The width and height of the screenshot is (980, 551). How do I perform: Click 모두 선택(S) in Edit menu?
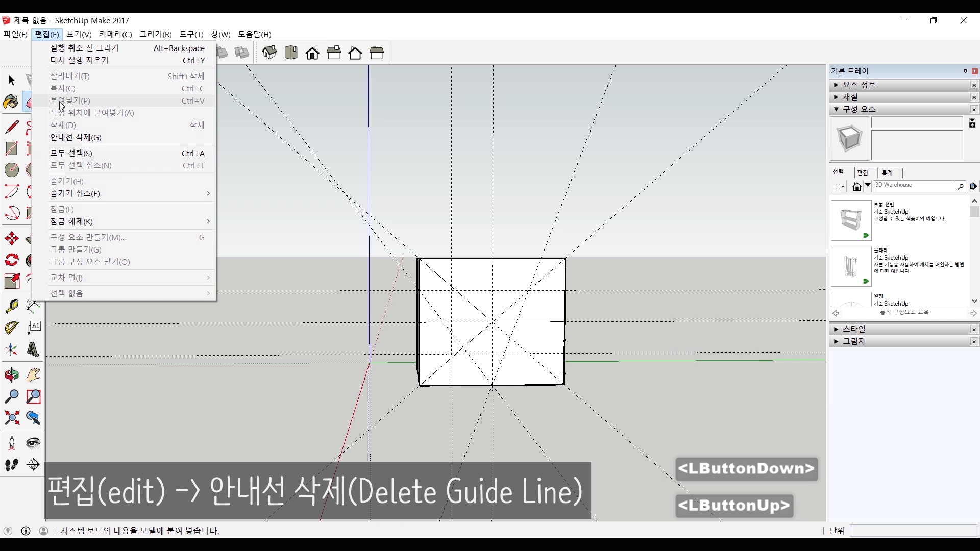(71, 153)
